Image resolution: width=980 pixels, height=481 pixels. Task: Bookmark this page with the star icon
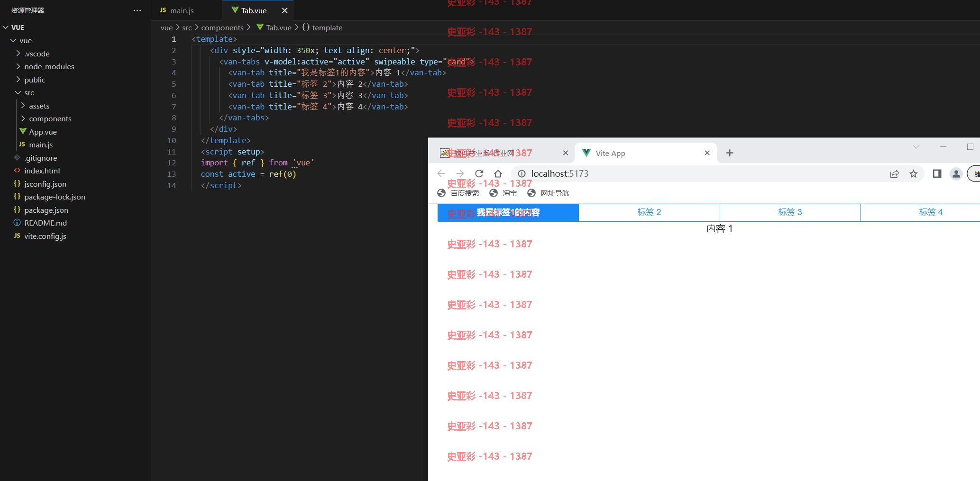914,174
